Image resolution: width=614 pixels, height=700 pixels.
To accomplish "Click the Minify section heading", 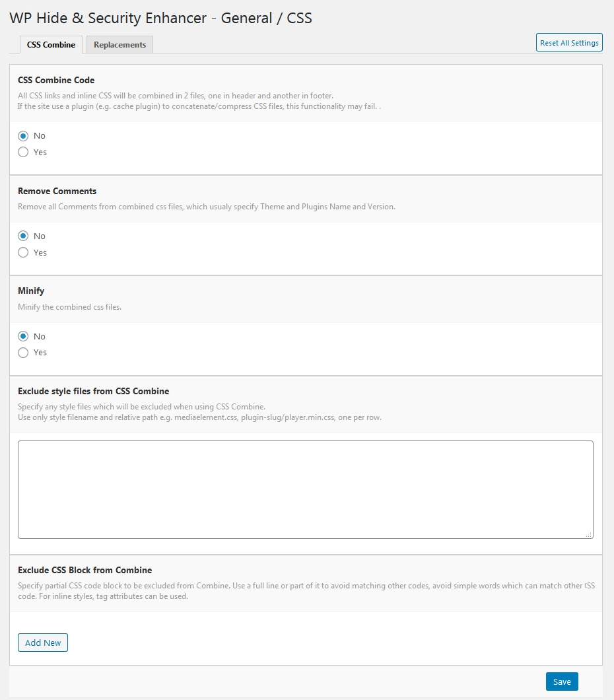I will click(31, 291).
